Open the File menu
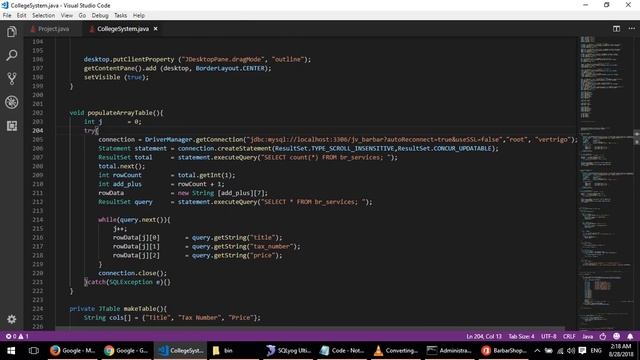The width and height of the screenshot is (640, 360). coord(7,16)
